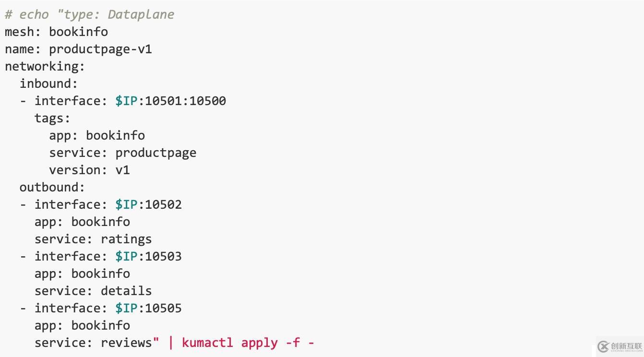Viewport: 644px width, 357px height.
Task: Click the comment line echo type Dataplane
Action: (x=90, y=14)
